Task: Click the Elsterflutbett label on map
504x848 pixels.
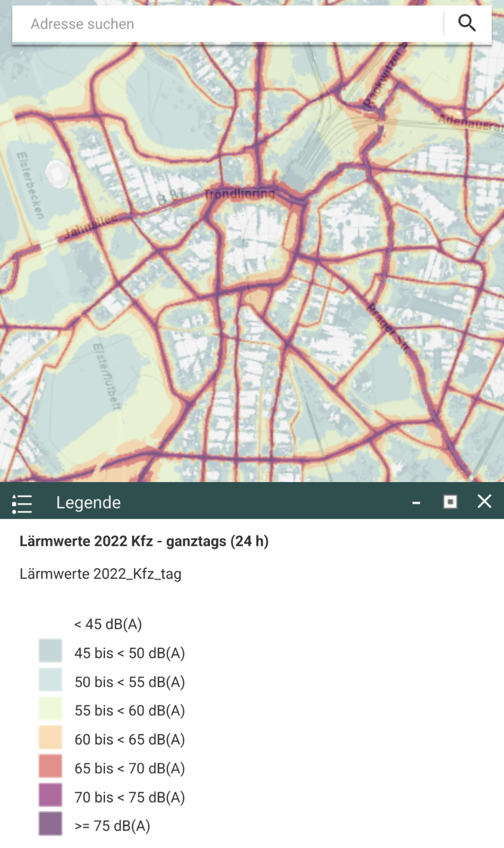Action: click(x=107, y=376)
